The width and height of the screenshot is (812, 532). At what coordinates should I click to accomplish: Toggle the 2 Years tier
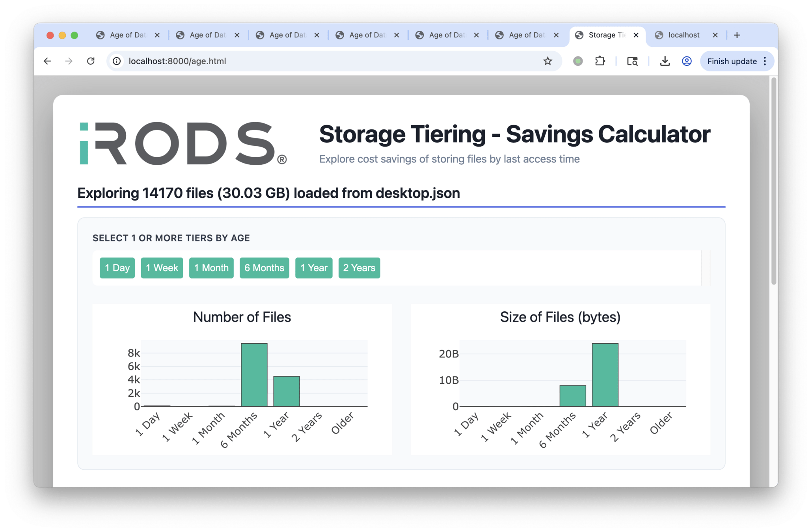click(359, 268)
